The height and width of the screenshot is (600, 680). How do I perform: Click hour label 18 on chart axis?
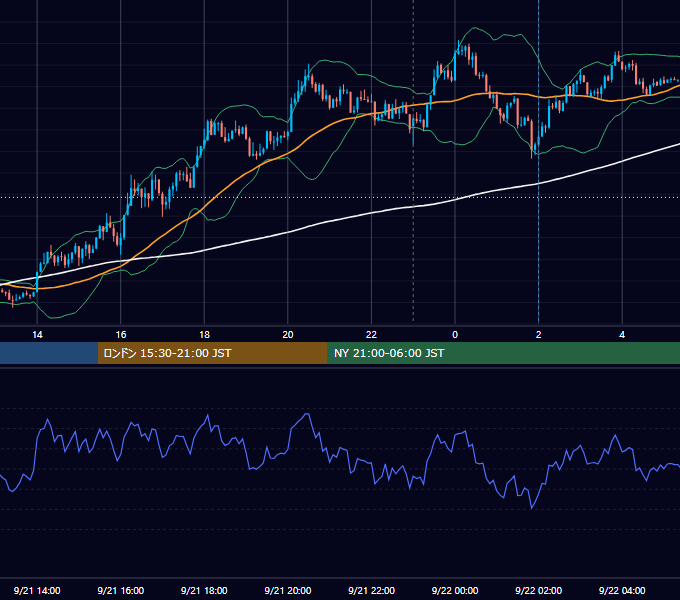[x=204, y=335]
